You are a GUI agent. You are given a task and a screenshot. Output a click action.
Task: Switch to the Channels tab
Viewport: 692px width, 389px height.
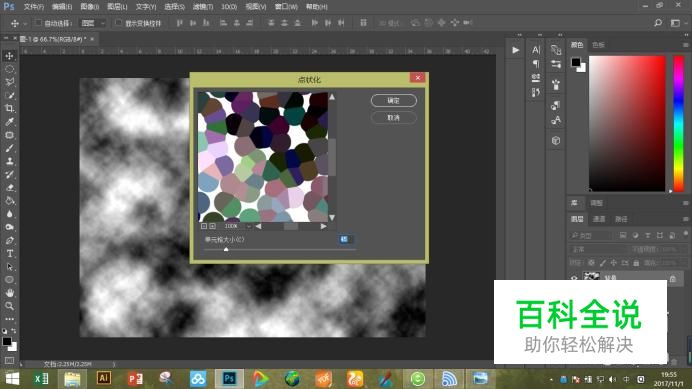pyautogui.click(x=598, y=219)
